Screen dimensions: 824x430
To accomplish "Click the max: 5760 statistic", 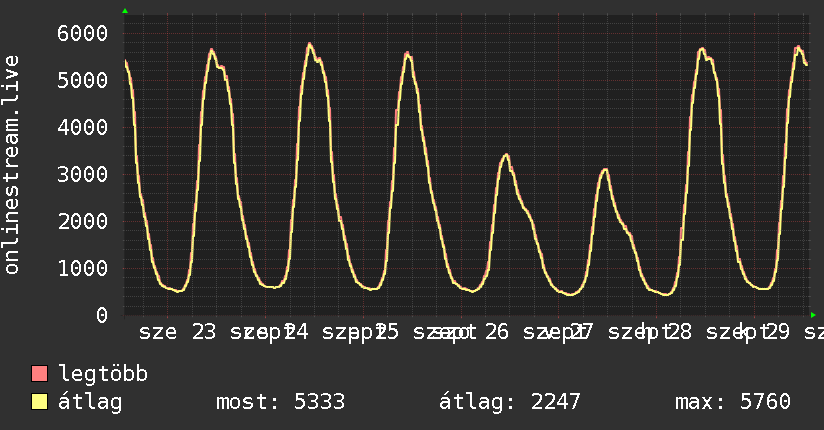I will point(733,402).
